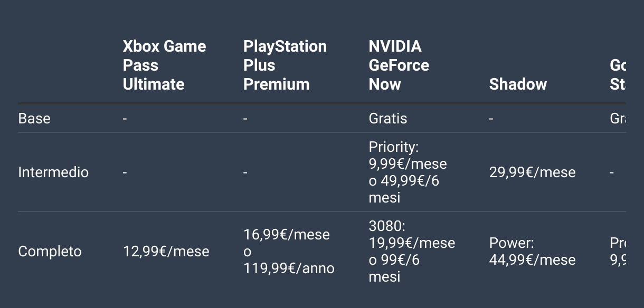Click the 16,99€/mese o 119,99€/anno cell

[289, 251]
